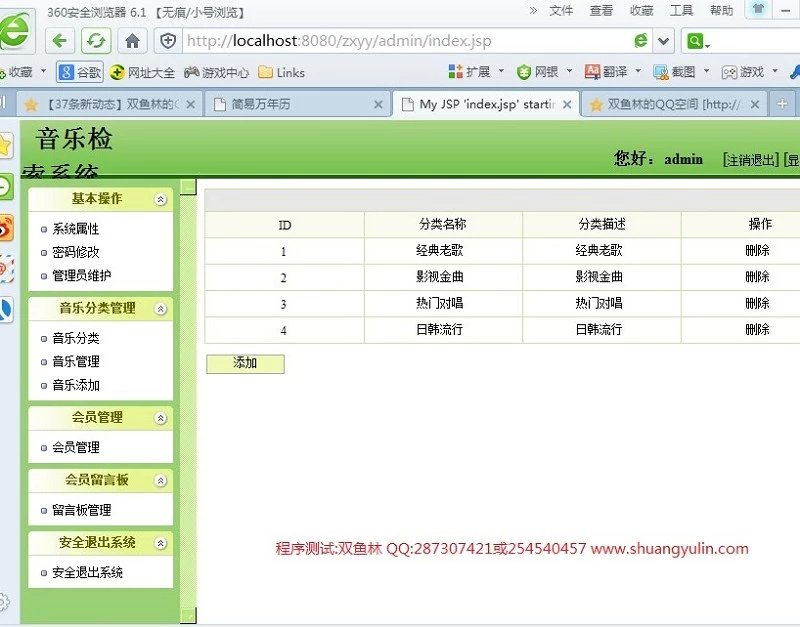Click the 添加 button below the table
800x627 pixels.
coord(245,364)
